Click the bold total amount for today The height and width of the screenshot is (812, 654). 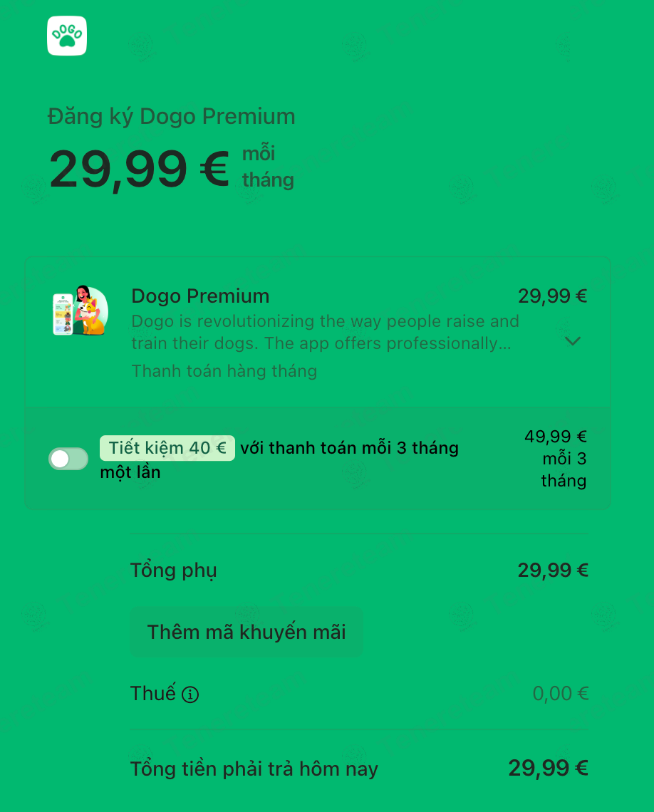pos(548,768)
